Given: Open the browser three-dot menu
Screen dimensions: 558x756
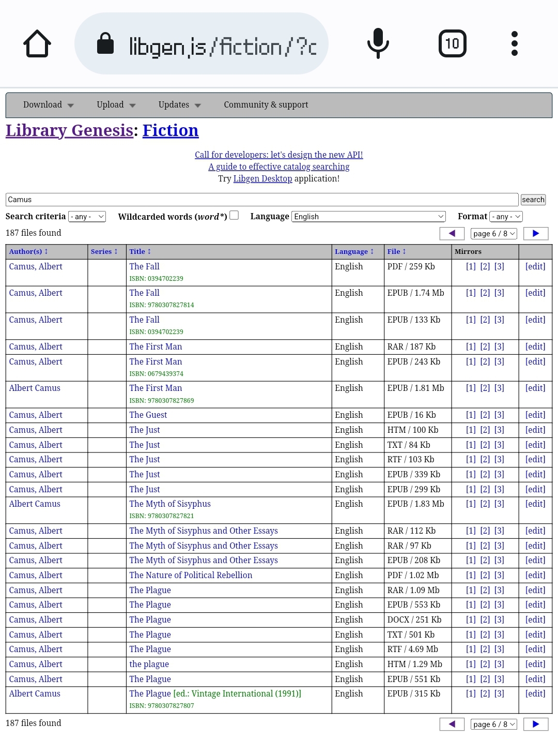Looking at the screenshot, I should [514, 43].
